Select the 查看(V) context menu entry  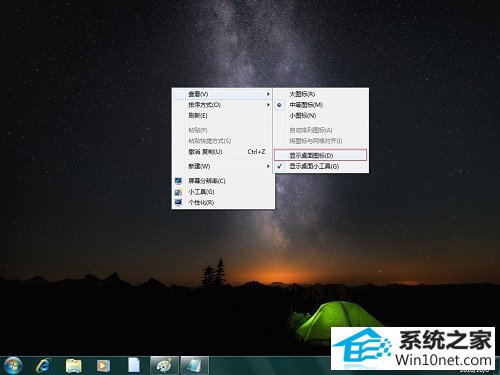coord(222,94)
